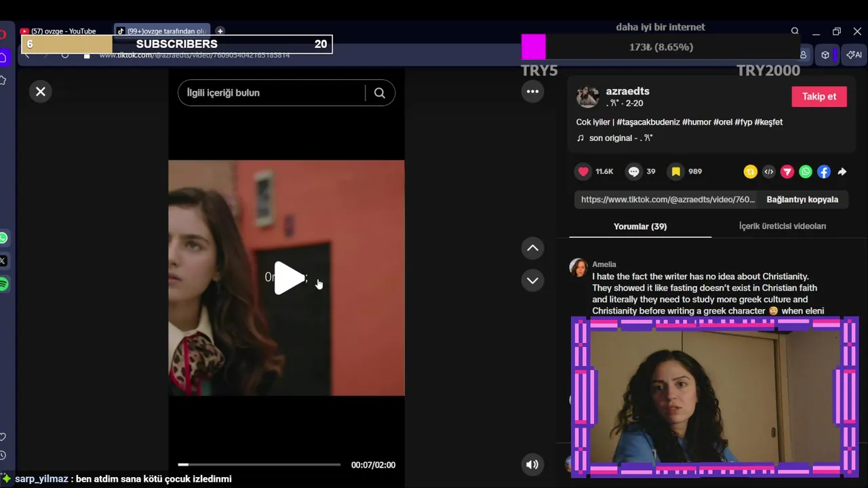Viewport: 868px width, 488px height.
Task: Open X (Twitter) in the Opera sidebar
Action: pos(3,261)
